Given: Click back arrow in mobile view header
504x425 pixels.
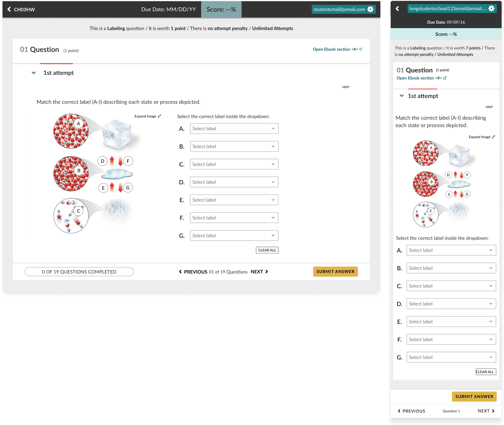Looking at the screenshot, I should pos(397,8).
